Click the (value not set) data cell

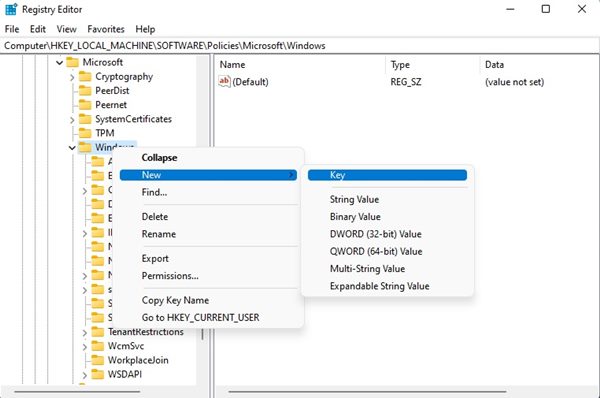(x=514, y=82)
